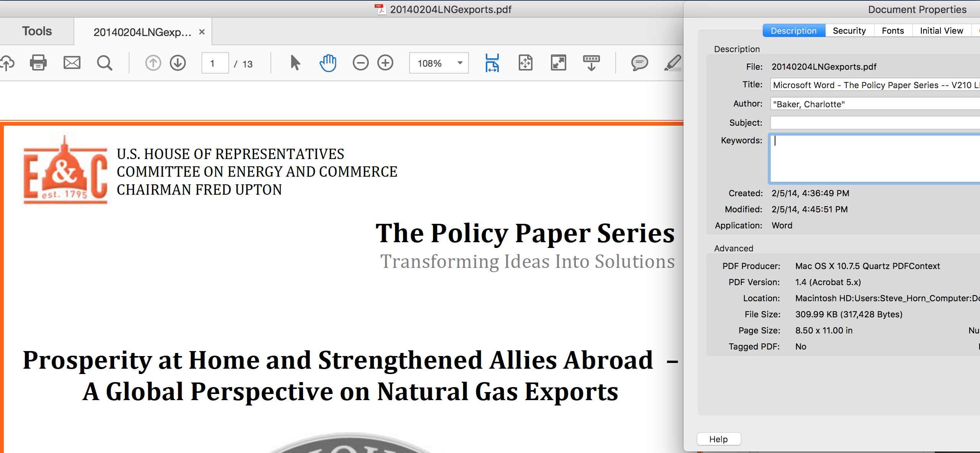Switch to the Fonts tab
Image resolution: width=980 pixels, height=453 pixels.
click(x=893, y=31)
